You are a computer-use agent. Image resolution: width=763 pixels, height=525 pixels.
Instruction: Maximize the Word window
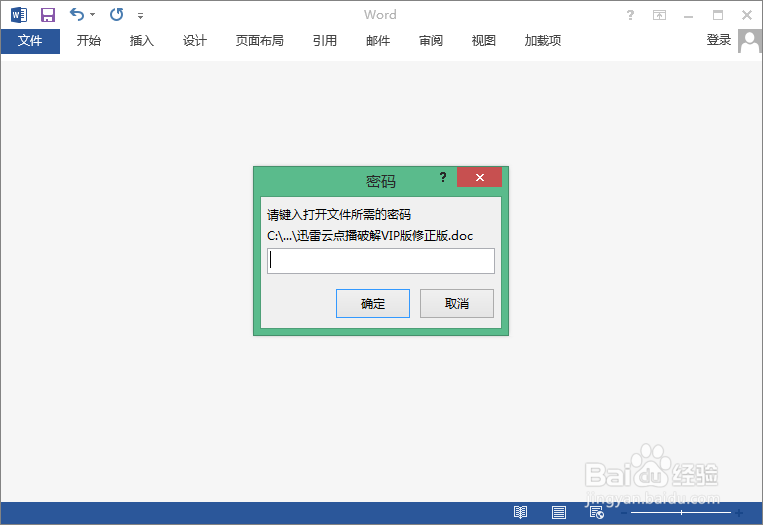coord(718,15)
